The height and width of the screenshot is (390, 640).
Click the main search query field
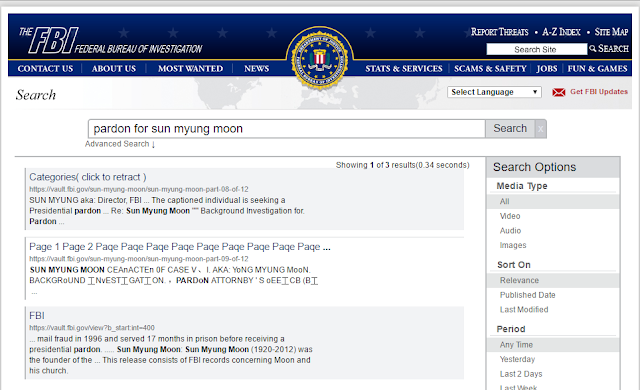coord(287,129)
